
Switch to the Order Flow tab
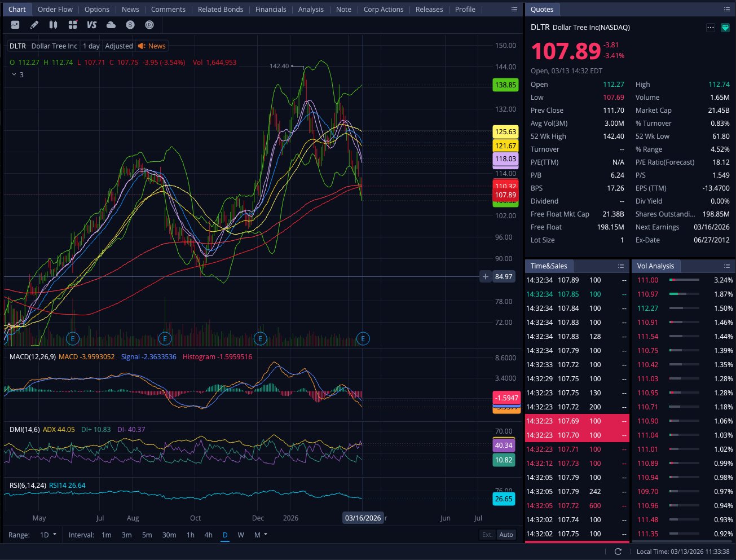[55, 9]
